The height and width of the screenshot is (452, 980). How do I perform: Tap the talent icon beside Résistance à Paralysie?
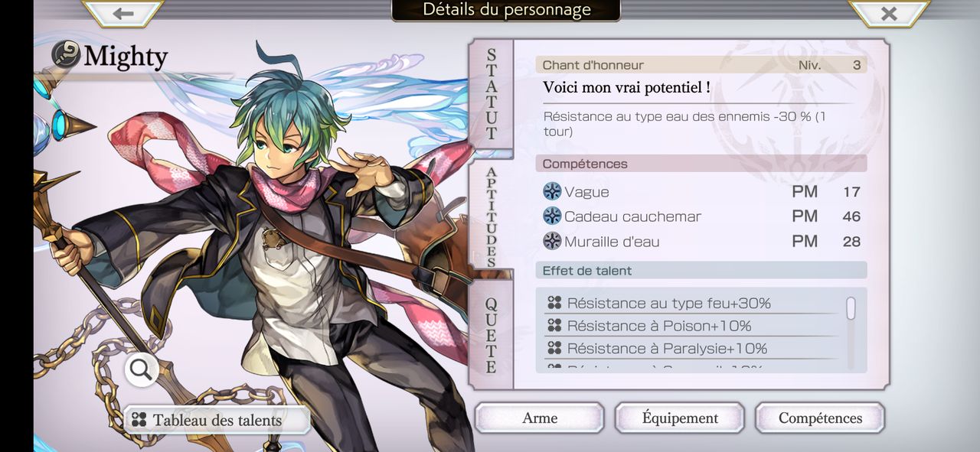pyautogui.click(x=555, y=348)
